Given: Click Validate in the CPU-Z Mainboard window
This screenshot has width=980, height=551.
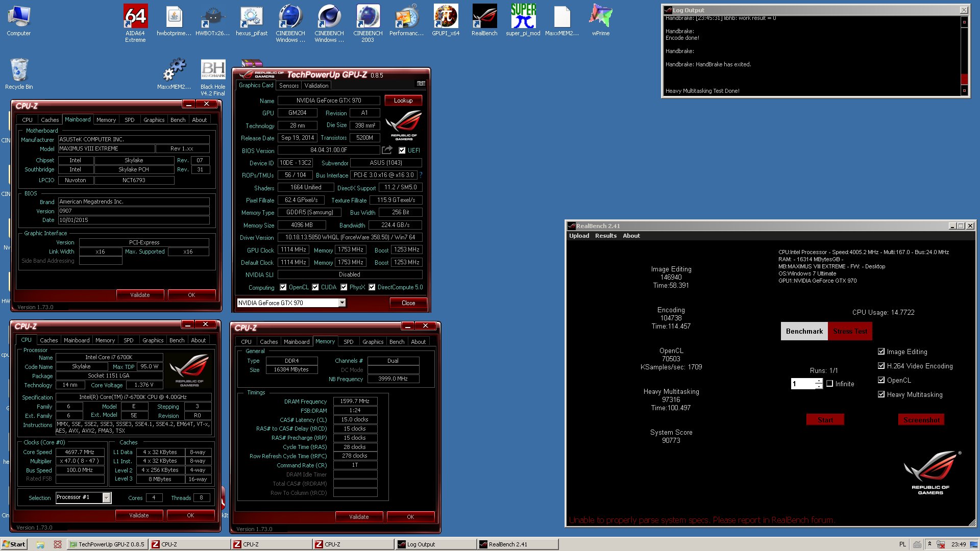Looking at the screenshot, I should [x=140, y=295].
